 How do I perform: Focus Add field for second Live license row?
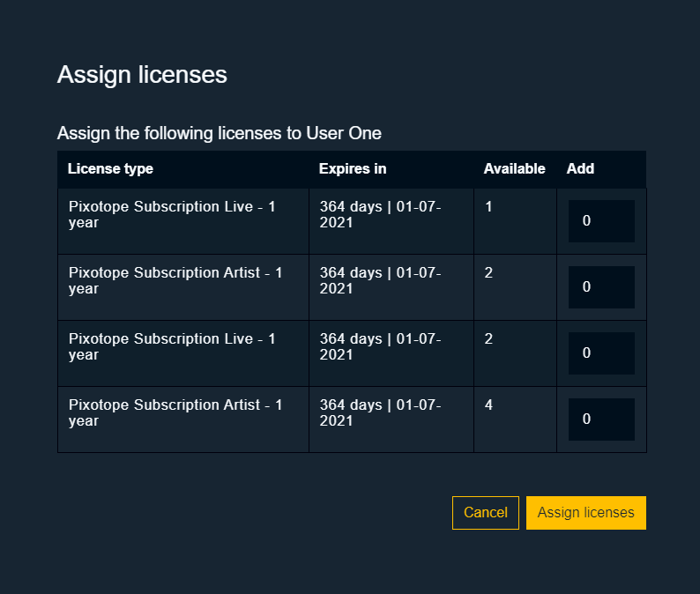pyautogui.click(x=601, y=353)
